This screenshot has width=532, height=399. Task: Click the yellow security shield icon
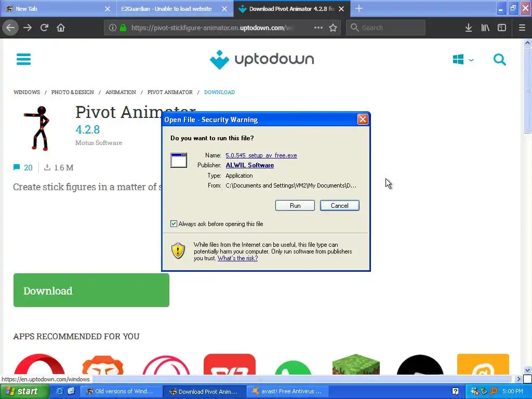178,251
